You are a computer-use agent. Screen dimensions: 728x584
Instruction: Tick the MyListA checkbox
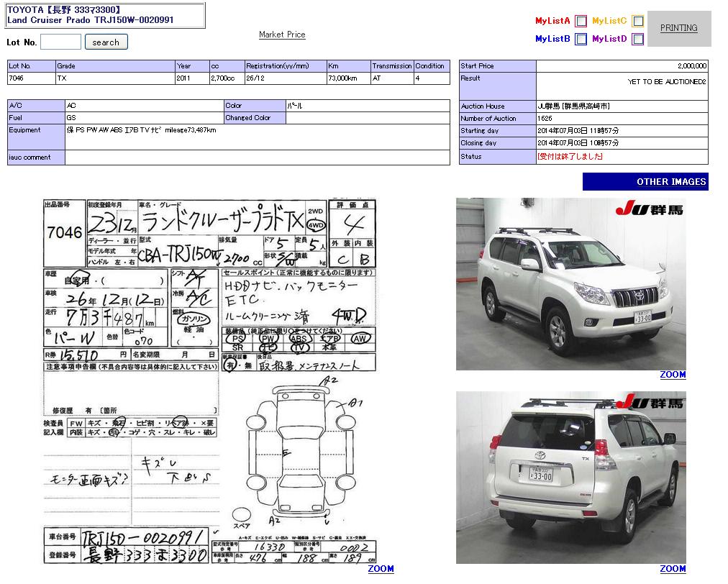581,22
